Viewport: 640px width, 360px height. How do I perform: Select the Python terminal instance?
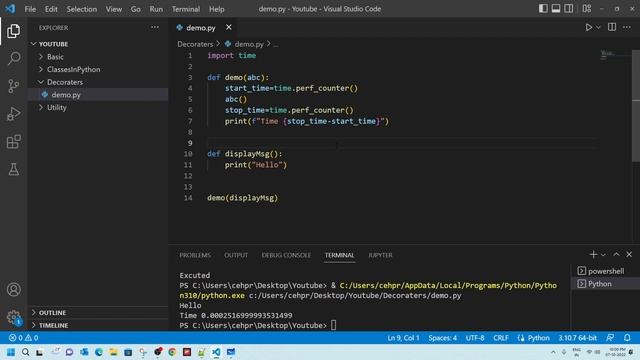606,284
